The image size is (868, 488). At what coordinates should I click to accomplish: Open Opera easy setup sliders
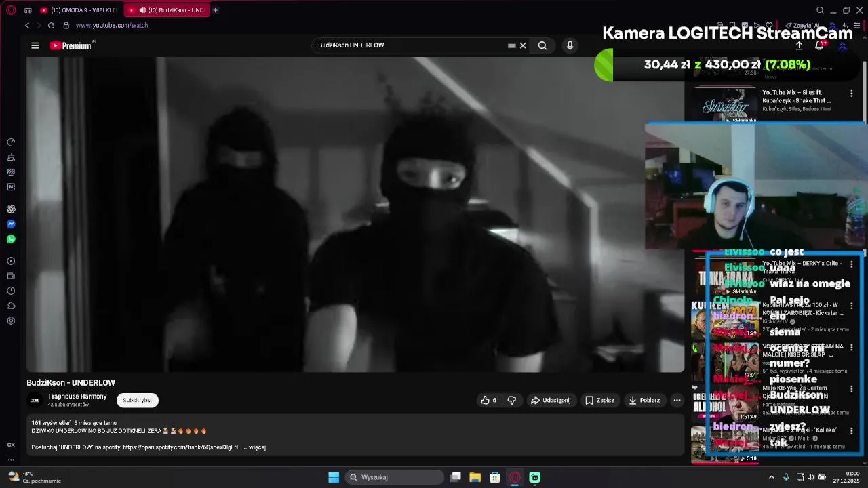857,25
